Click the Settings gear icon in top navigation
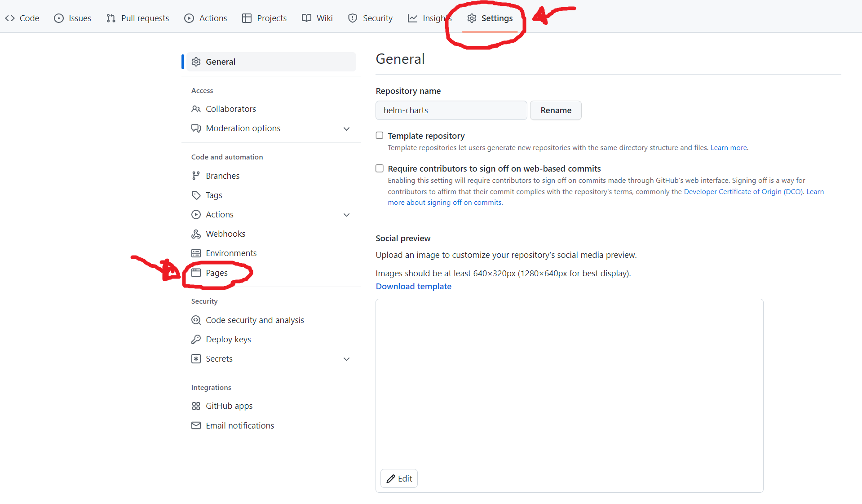 [472, 18]
